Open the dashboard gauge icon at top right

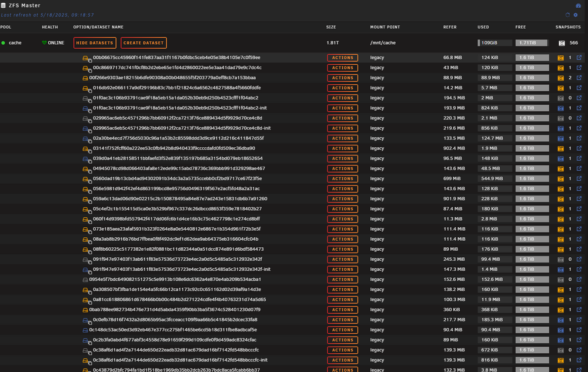(x=578, y=5)
